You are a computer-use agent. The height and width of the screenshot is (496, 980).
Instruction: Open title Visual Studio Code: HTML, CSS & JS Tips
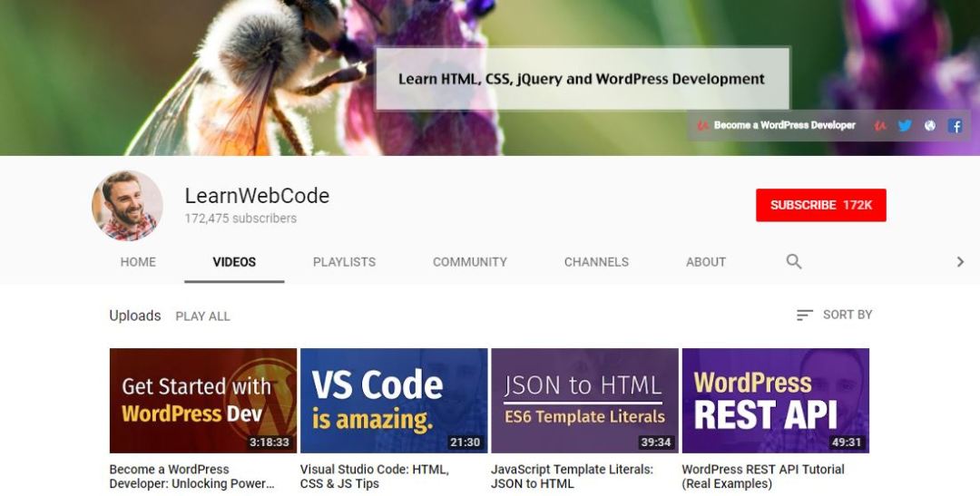(x=375, y=476)
